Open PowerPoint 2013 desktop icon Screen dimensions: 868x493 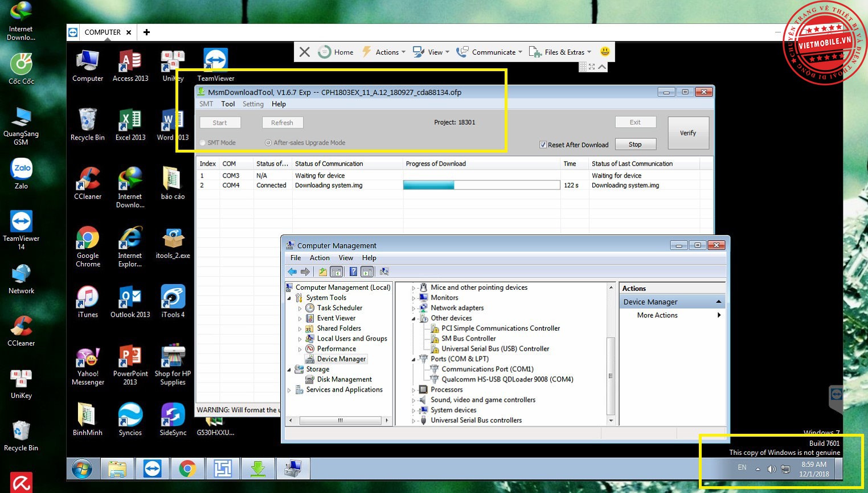[x=130, y=365]
